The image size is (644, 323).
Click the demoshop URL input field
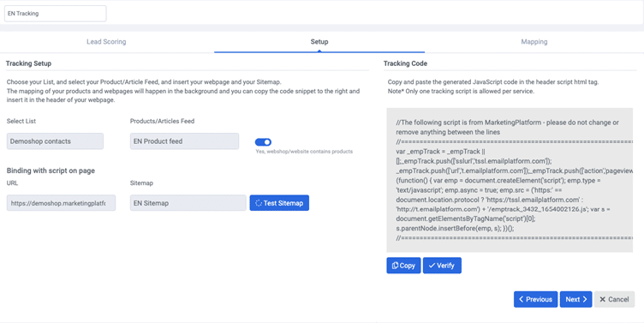click(61, 203)
